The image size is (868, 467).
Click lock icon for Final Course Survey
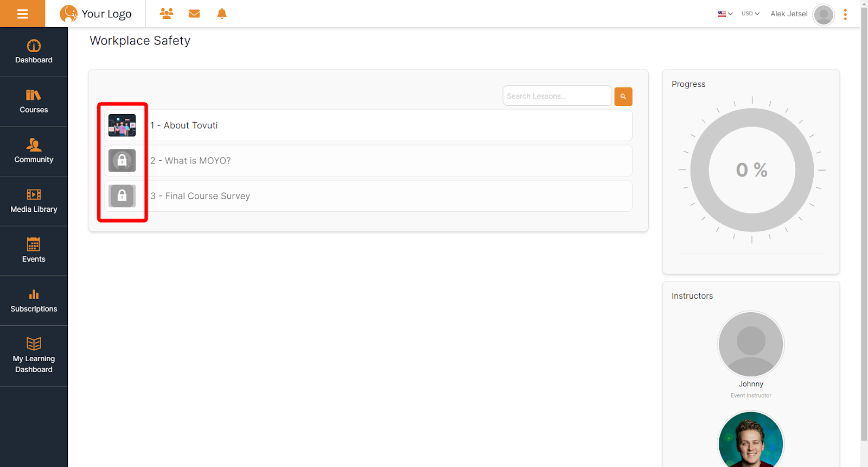[x=122, y=196]
